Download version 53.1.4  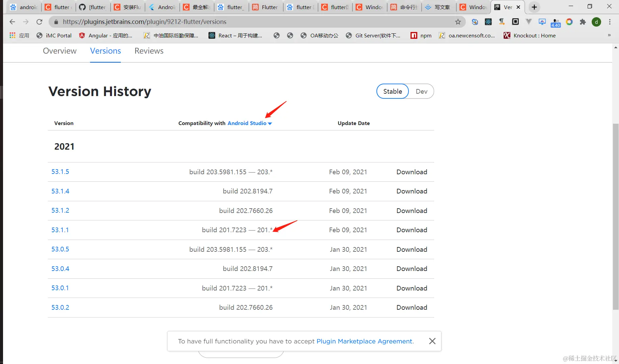[412, 191]
